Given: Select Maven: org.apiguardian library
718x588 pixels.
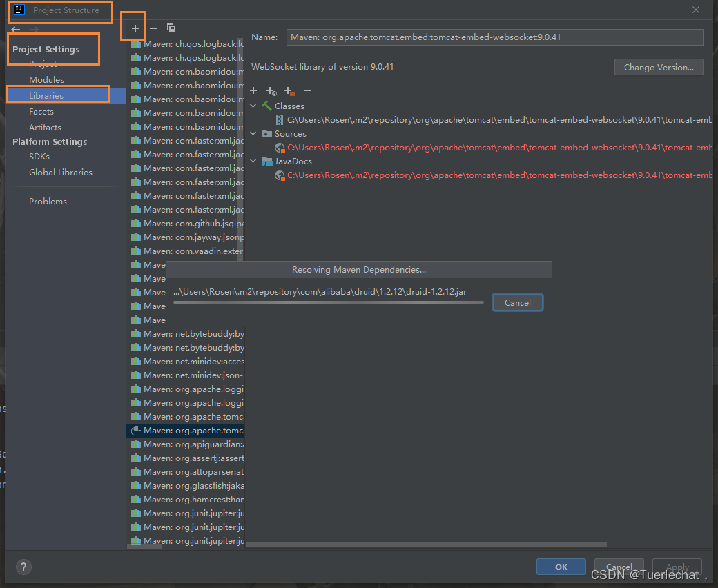Looking at the screenshot, I should (186, 444).
